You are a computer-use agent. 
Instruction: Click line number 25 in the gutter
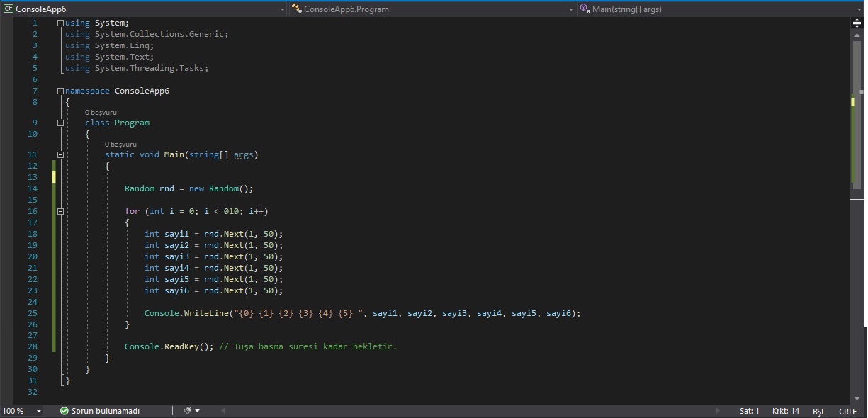tap(33, 313)
